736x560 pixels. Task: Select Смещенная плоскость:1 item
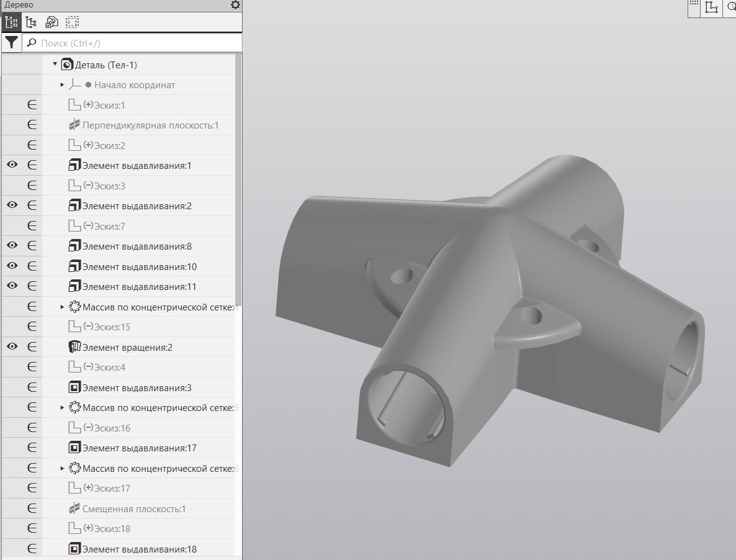pyautogui.click(x=134, y=509)
